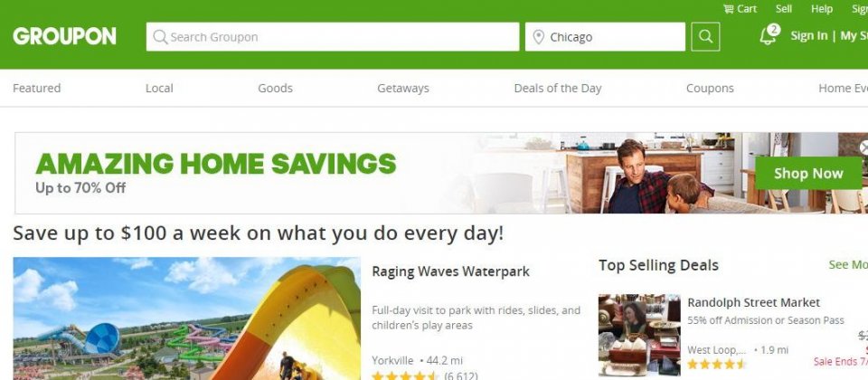
Task: Select Deals of the Day
Action: coord(558,88)
